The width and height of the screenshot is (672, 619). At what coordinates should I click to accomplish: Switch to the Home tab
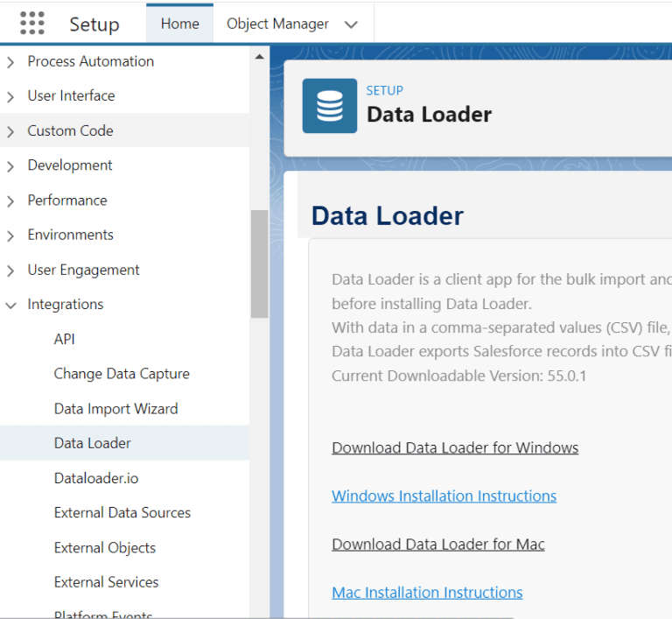(179, 24)
